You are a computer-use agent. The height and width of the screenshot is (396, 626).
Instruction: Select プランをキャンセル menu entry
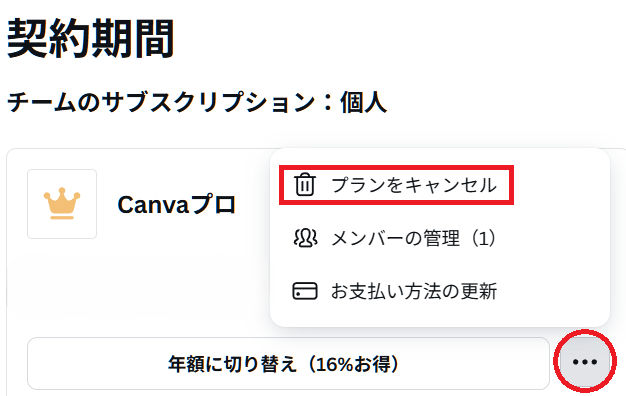396,185
